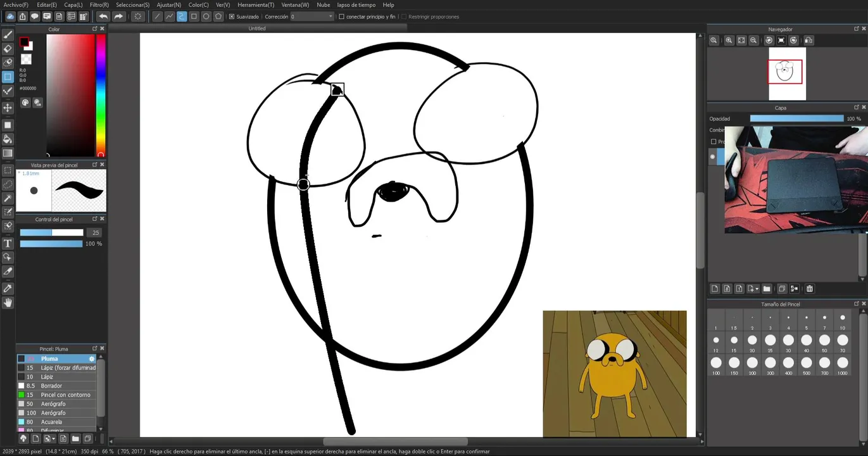Click the fit-to-window icon in Navegador
Screen dimensions: 868x456
point(741,40)
